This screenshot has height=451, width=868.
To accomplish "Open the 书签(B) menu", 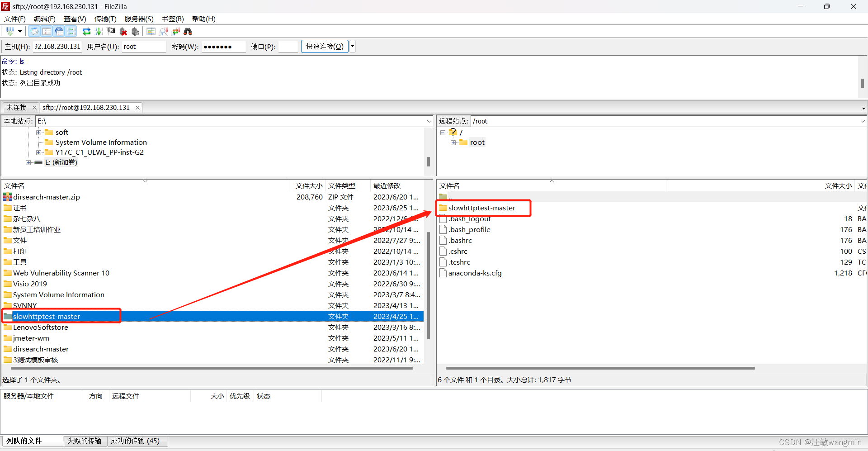I will [x=173, y=19].
